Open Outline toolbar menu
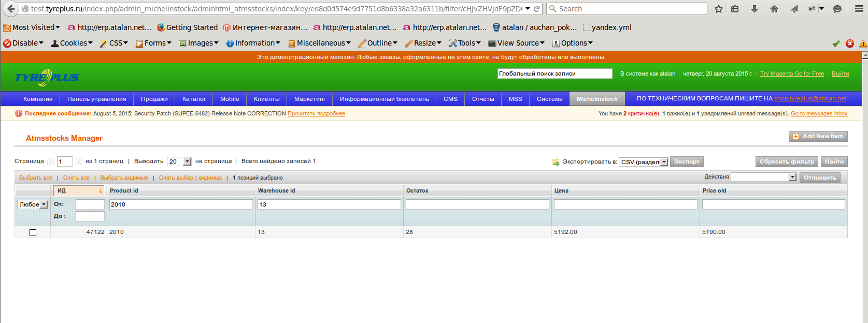The image size is (868, 323). 378,43
